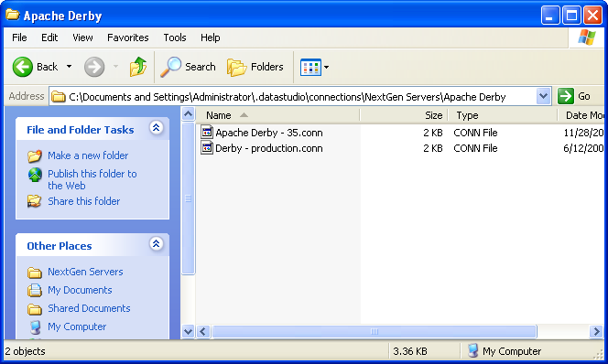Click the 2 objects status text
The image size is (608, 364).
click(x=26, y=351)
